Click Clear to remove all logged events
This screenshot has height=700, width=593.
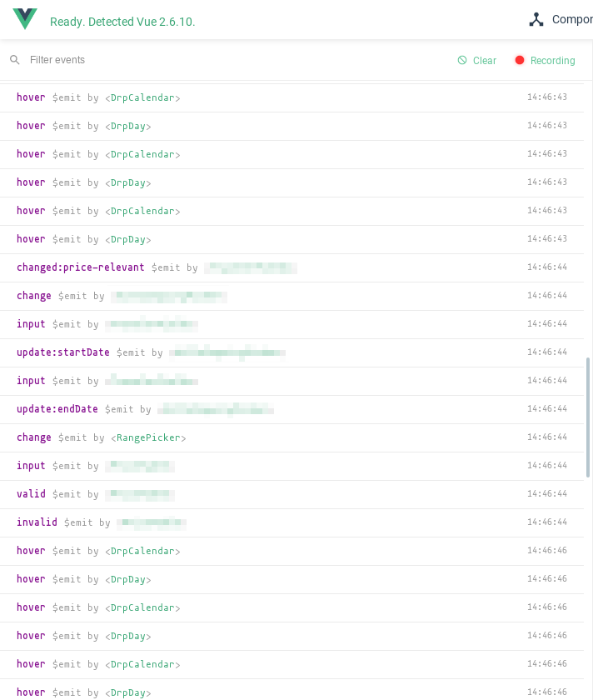click(476, 60)
